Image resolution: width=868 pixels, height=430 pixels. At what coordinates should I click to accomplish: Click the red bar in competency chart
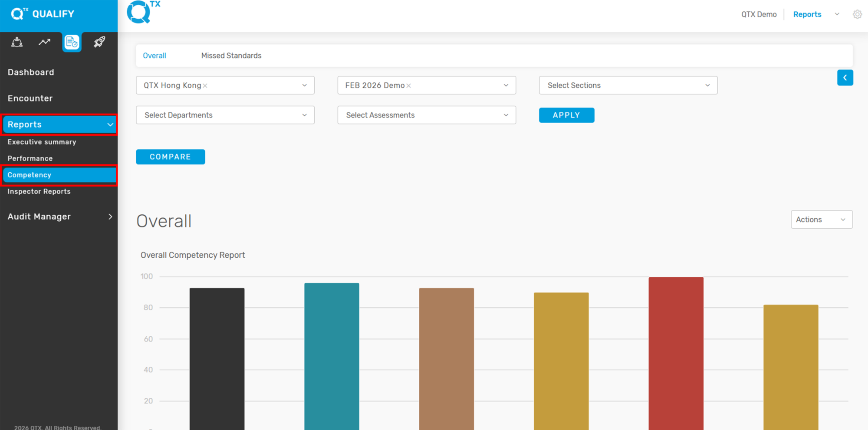click(676, 353)
